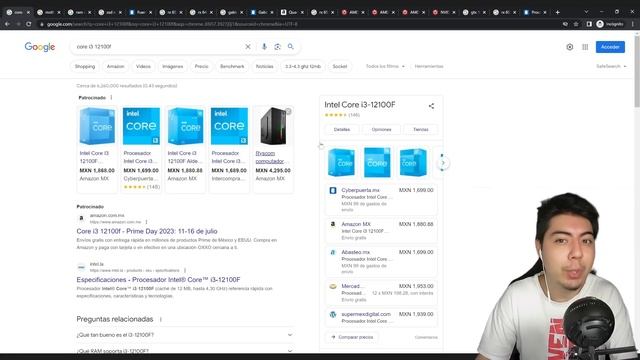Image resolution: width=640 pixels, height=360 pixels.
Task: Expand question ¿Qué tan bueno es el i3-12100F?
Action: (184, 335)
